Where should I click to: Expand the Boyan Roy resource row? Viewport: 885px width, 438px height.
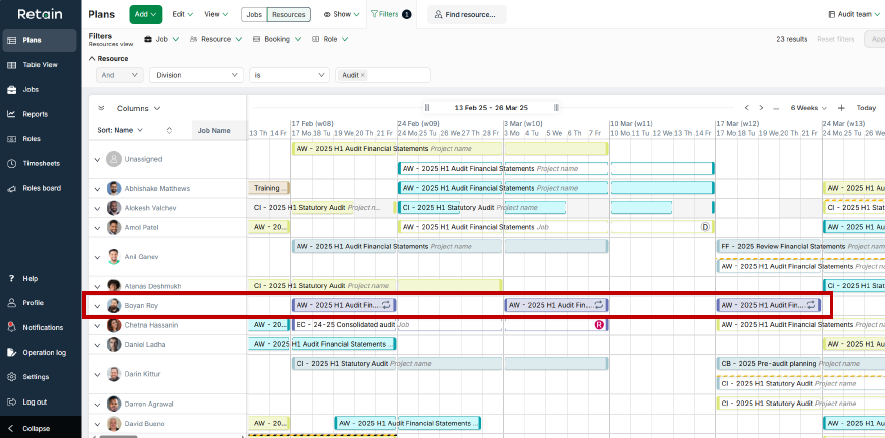coord(97,305)
